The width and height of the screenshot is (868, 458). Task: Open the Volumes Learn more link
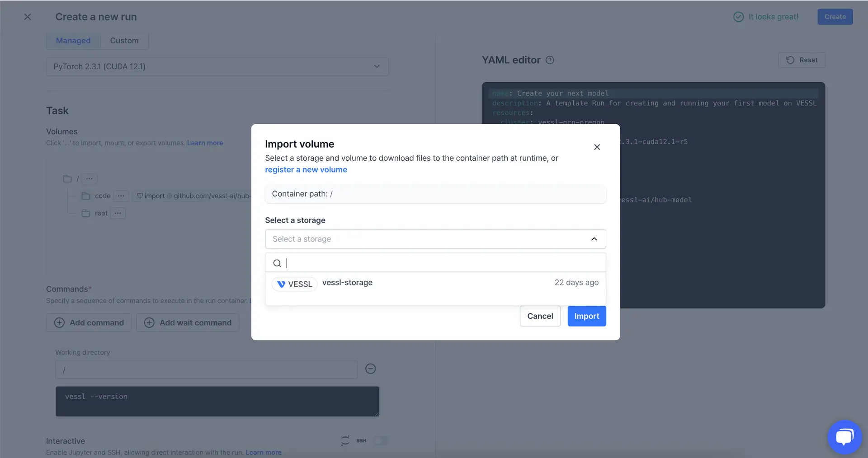(x=205, y=143)
